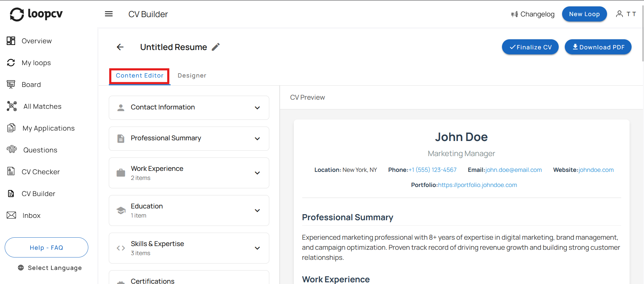Go back using the left arrow
The width and height of the screenshot is (644, 284).
120,47
